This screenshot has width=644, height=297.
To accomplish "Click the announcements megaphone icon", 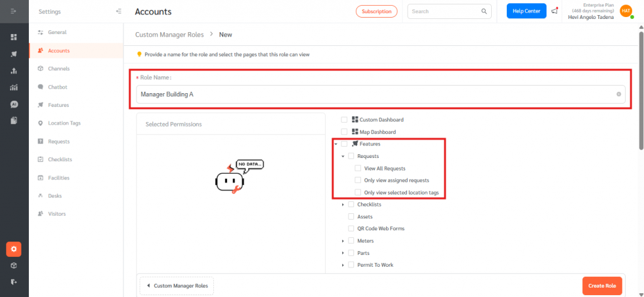I will [x=554, y=11].
